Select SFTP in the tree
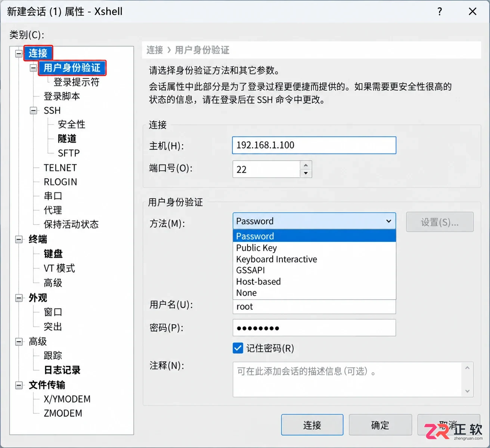490x448 pixels. coord(69,153)
